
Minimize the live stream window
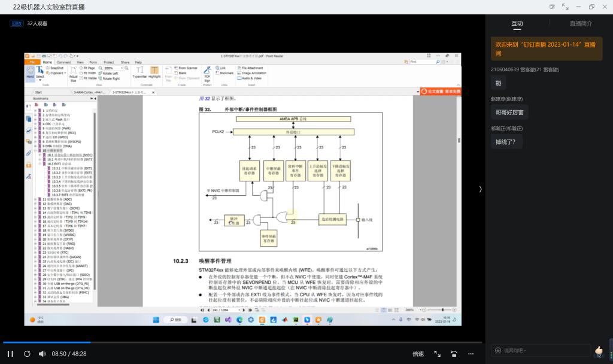(x=579, y=7)
